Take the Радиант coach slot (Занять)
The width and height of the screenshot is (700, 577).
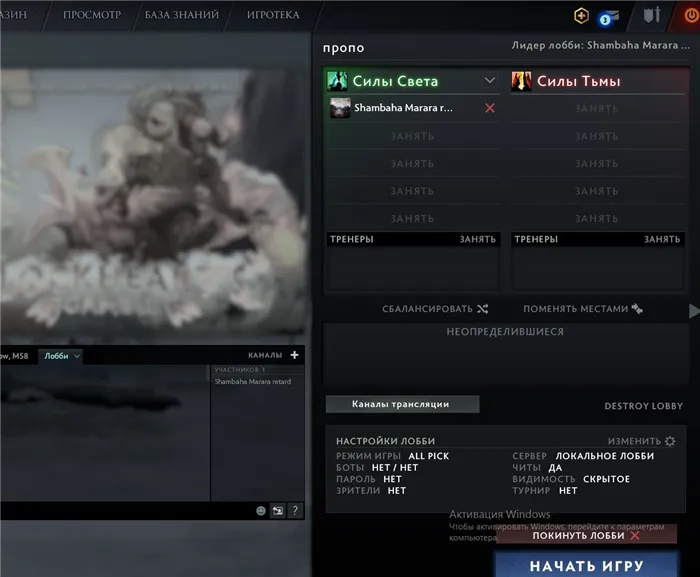point(478,239)
